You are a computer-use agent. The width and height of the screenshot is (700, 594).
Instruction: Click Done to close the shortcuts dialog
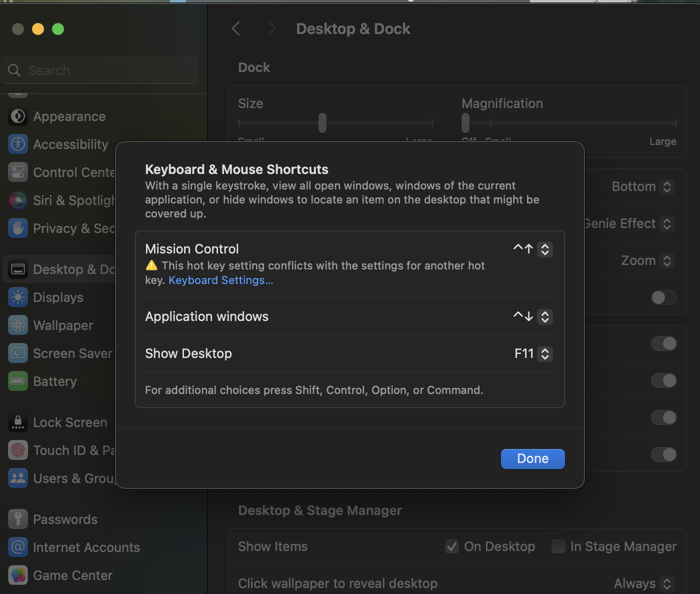tap(533, 458)
